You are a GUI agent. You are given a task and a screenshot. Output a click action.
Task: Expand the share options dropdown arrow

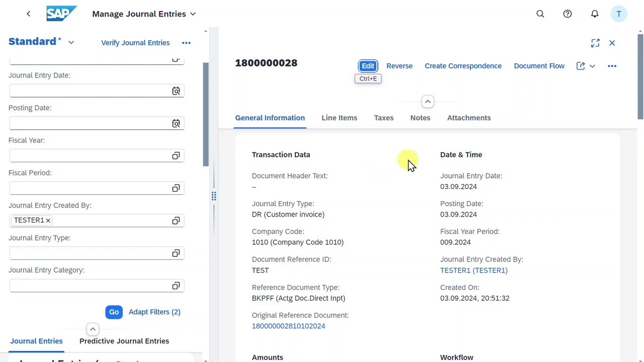[x=592, y=66]
